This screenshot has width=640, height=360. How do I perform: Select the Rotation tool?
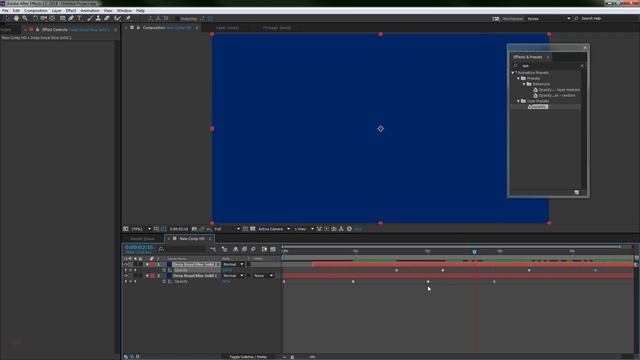pyautogui.click(x=35, y=18)
